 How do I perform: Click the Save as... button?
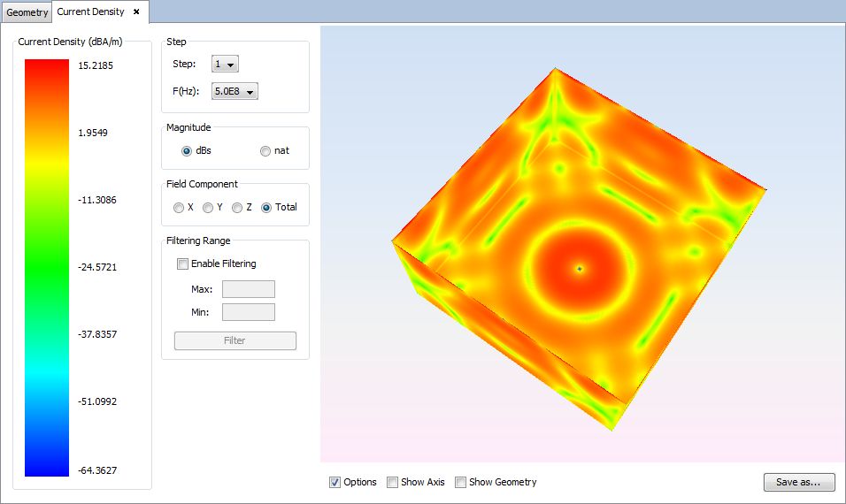[x=798, y=483]
